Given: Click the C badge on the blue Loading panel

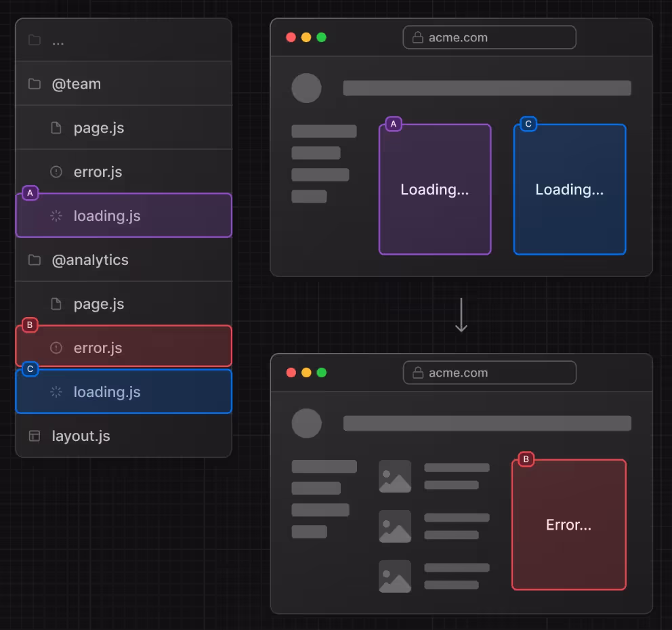Looking at the screenshot, I should coord(528,124).
